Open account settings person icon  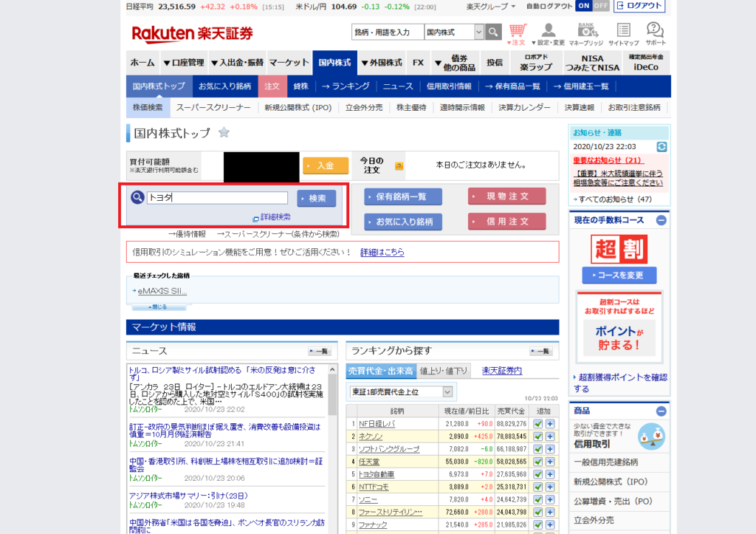tap(549, 35)
